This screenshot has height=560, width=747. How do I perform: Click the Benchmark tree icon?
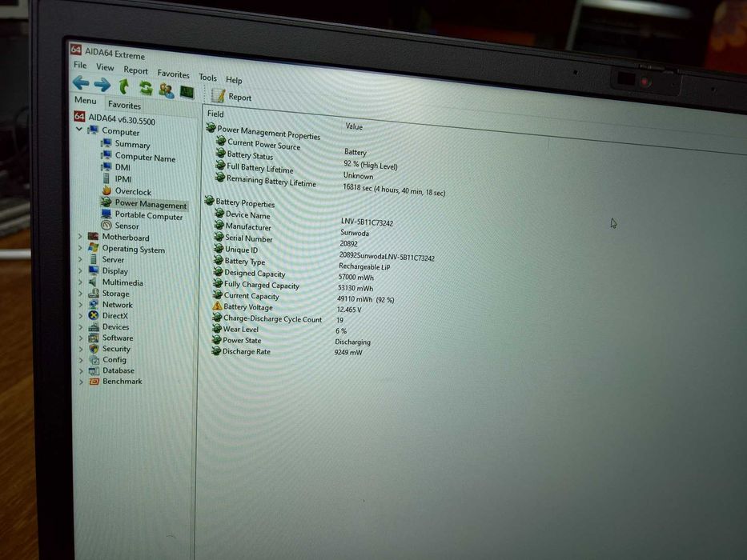[x=94, y=382]
